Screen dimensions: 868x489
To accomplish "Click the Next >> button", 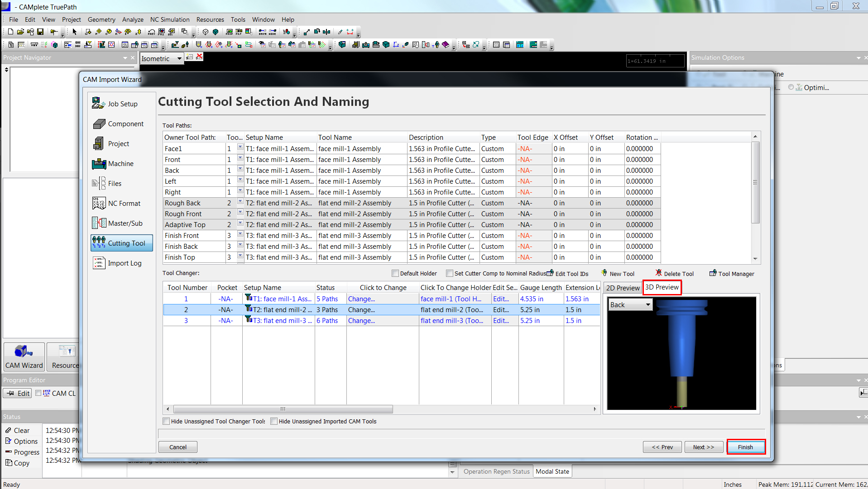I will 704,447.
